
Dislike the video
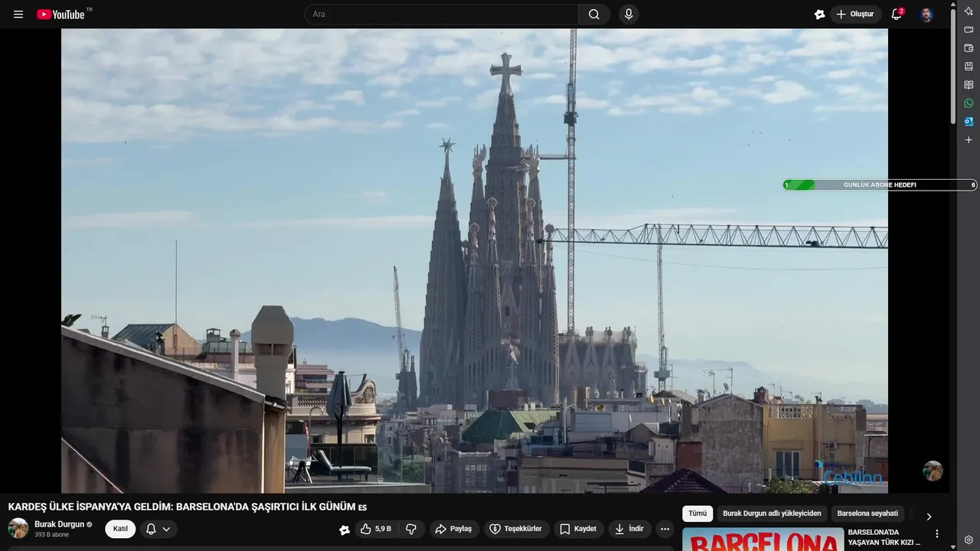(411, 529)
